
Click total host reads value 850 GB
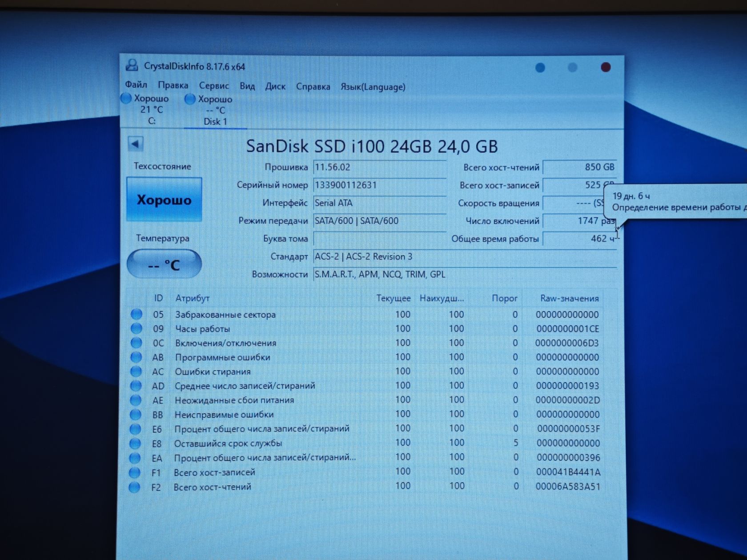click(x=580, y=167)
